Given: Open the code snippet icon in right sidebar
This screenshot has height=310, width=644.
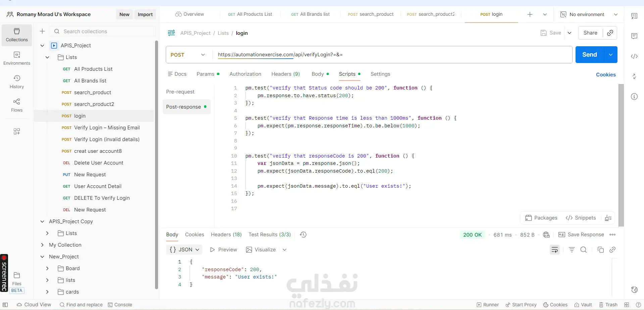Looking at the screenshot, I should [x=634, y=56].
